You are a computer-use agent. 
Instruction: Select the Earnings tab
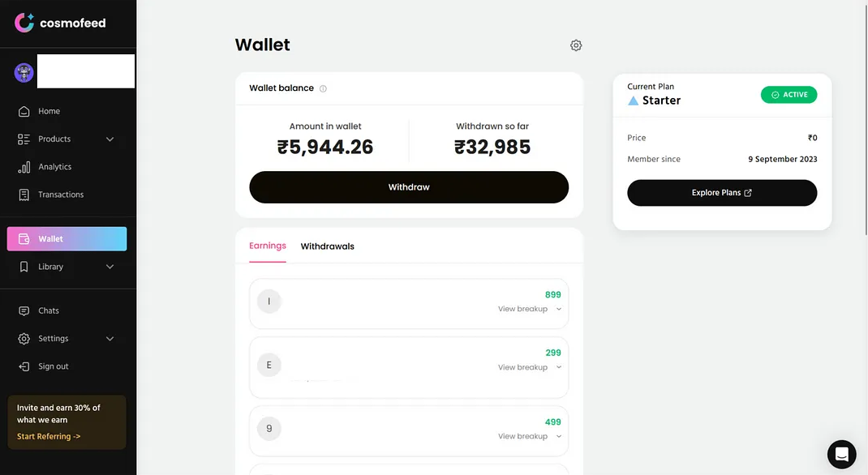coord(268,246)
